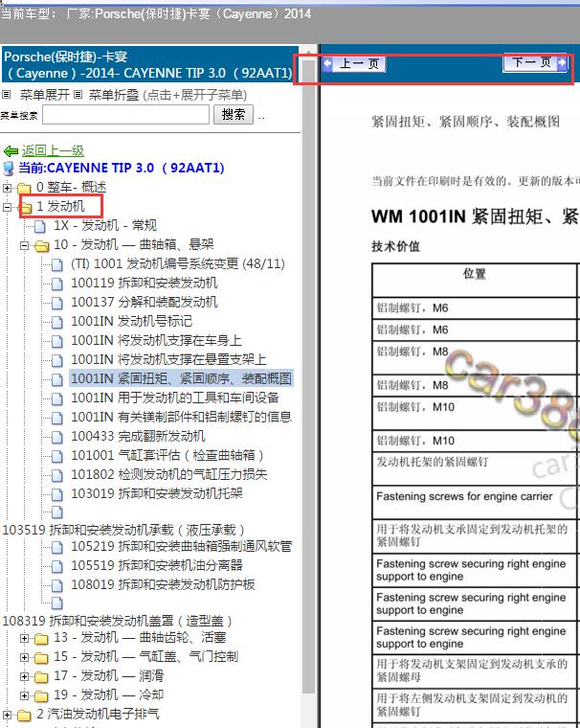
Task: Click folder icon of 0 整车- 概述
Action: pyautogui.click(x=24, y=188)
